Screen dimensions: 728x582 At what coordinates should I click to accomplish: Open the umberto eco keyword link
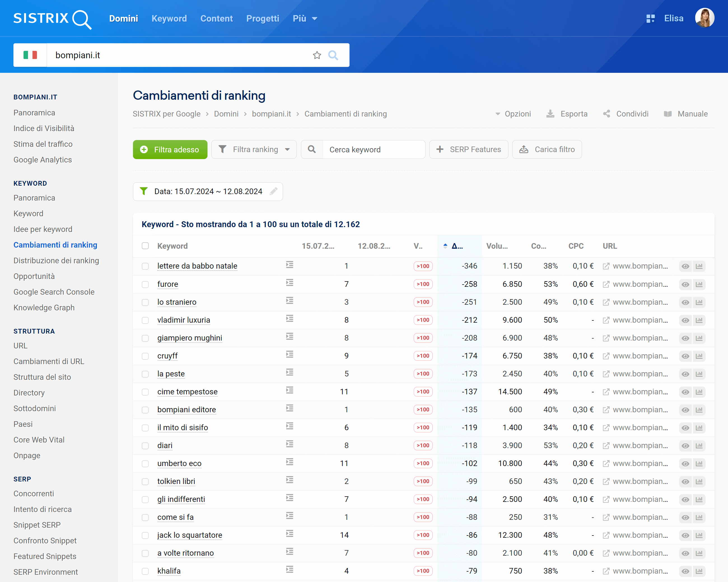(179, 464)
